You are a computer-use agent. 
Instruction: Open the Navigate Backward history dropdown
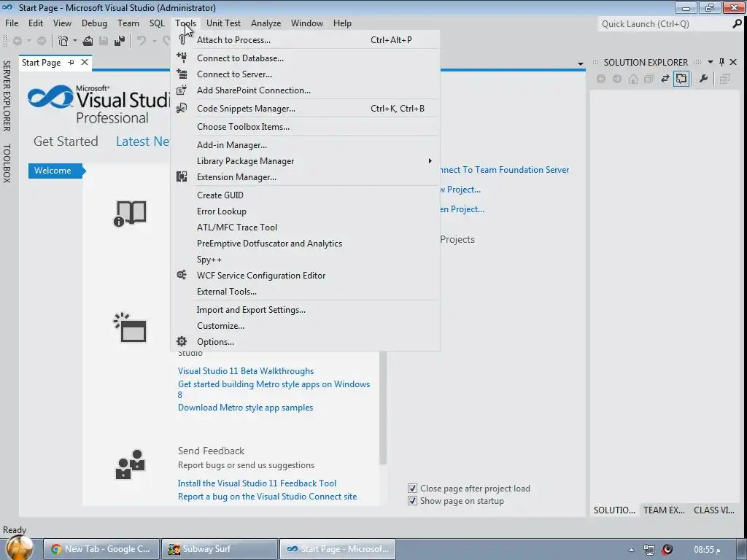29,41
